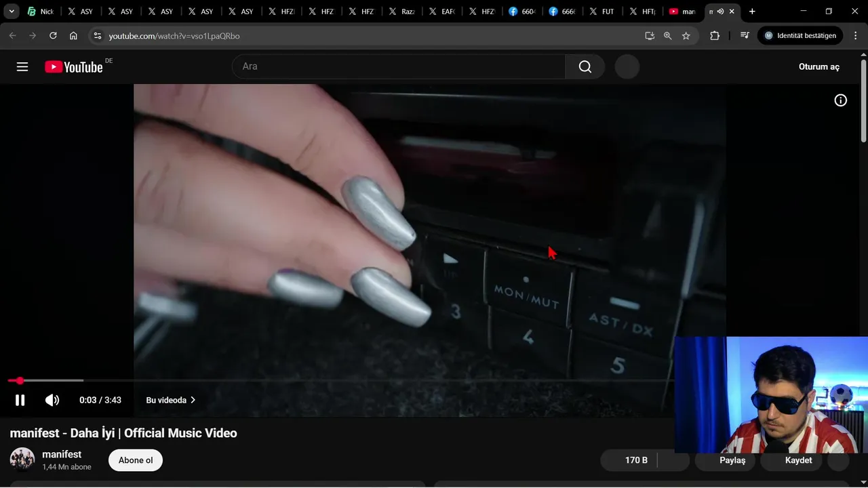868x488 pixels.
Task: Switch to the FUT tab
Action: click(602, 12)
